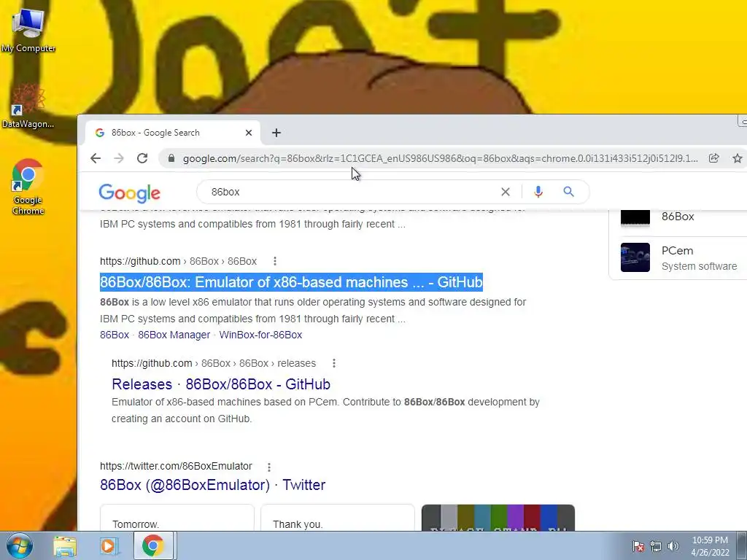Bookmark this page with the star icon
The height and width of the screenshot is (560, 747).
point(738,158)
